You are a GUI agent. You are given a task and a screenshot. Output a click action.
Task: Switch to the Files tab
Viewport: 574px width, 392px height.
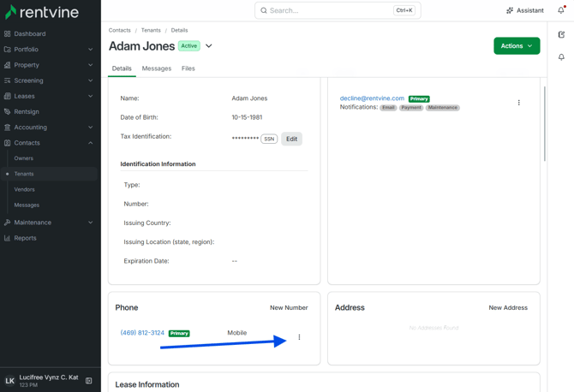(188, 68)
